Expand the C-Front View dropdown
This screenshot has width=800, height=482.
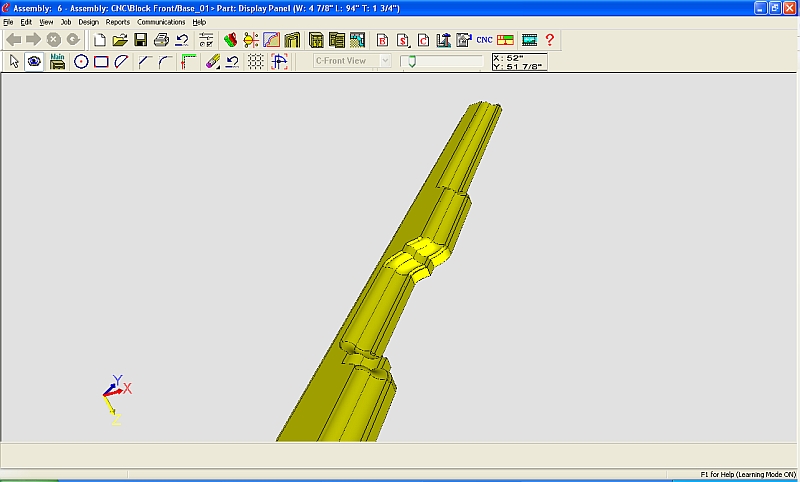385,61
